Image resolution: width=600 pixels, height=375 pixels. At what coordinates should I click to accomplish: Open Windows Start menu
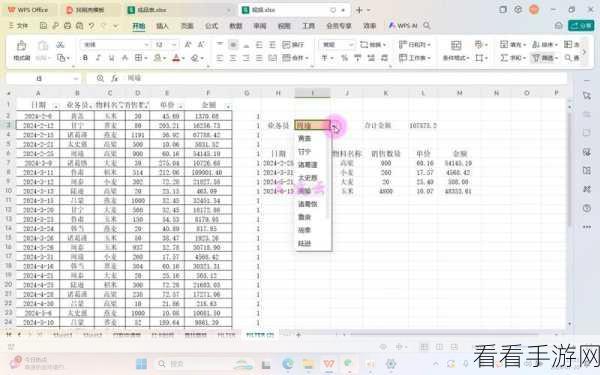tap(141, 363)
